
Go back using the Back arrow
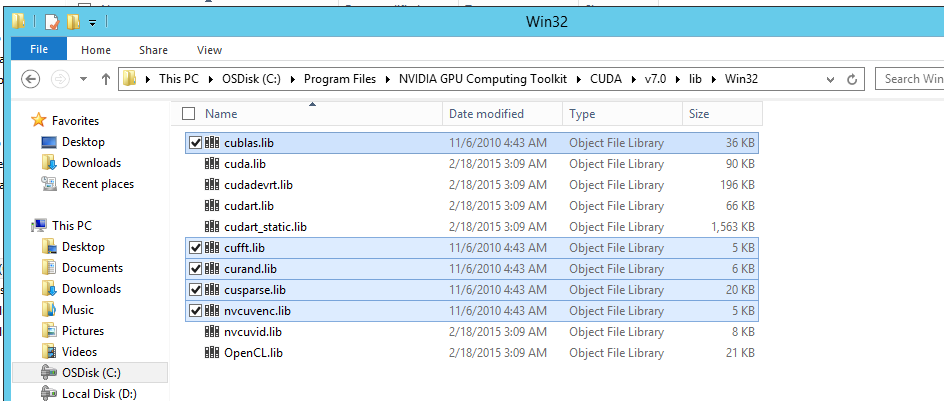[30, 79]
